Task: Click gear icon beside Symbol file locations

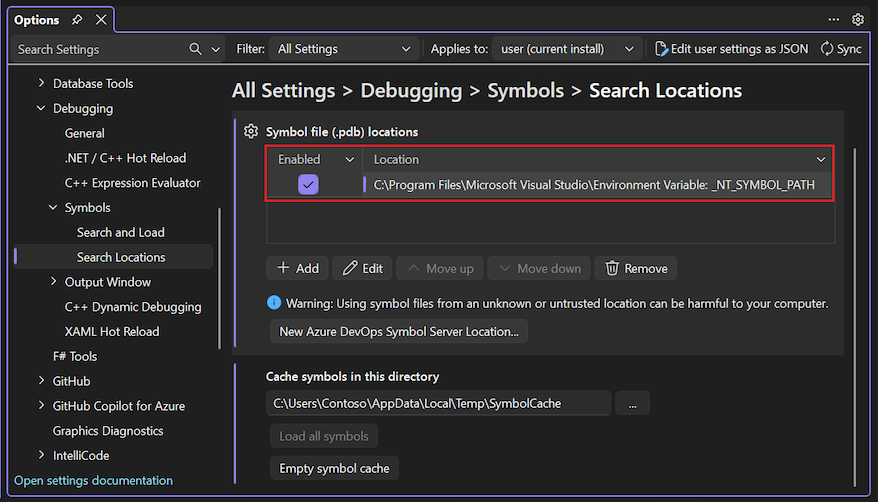Action: [x=251, y=131]
